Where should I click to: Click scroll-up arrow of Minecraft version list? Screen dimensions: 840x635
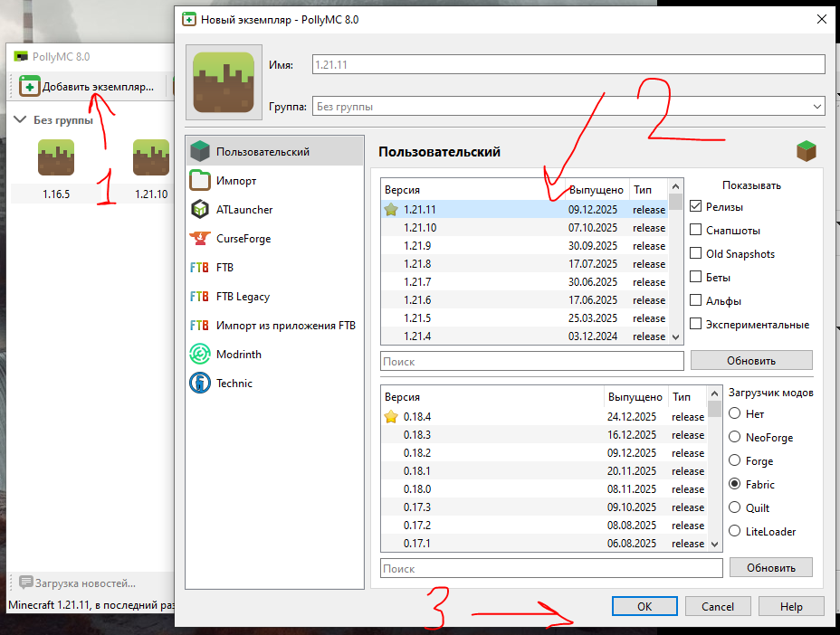(x=675, y=186)
